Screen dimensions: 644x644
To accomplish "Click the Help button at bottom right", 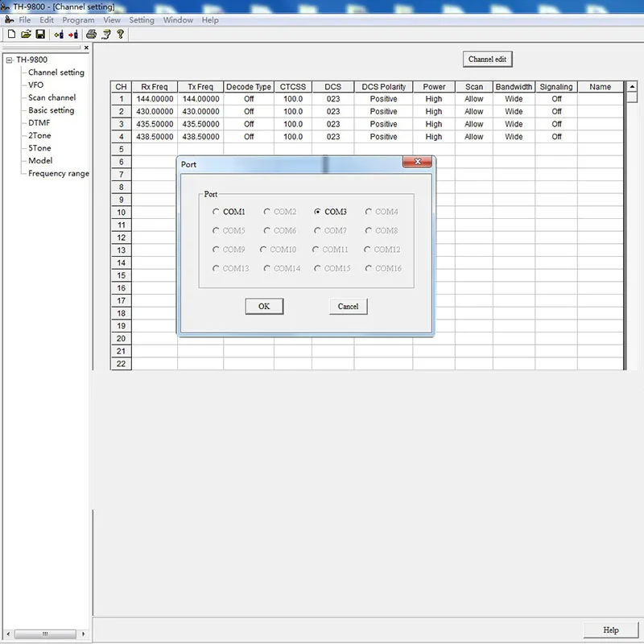I will click(x=611, y=630).
